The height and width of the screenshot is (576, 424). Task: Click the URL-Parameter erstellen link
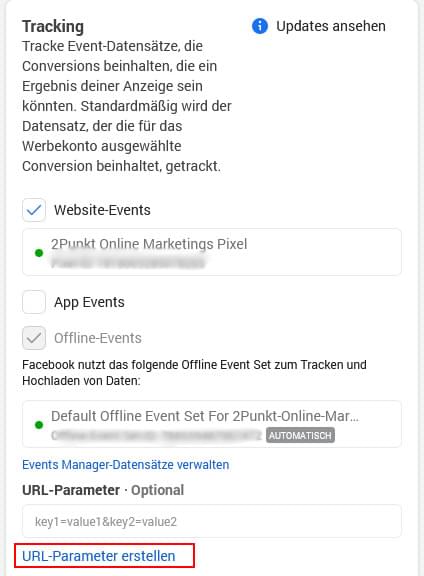[99, 556]
